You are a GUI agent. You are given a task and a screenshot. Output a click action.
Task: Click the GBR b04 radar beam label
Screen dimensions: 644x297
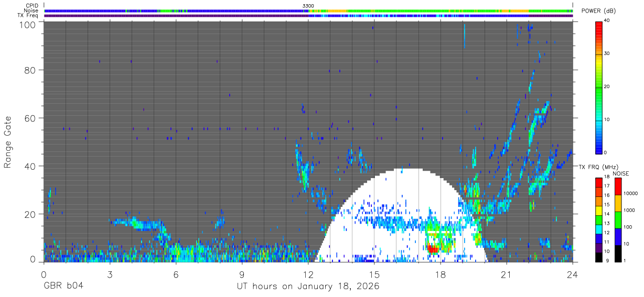[x=63, y=287]
